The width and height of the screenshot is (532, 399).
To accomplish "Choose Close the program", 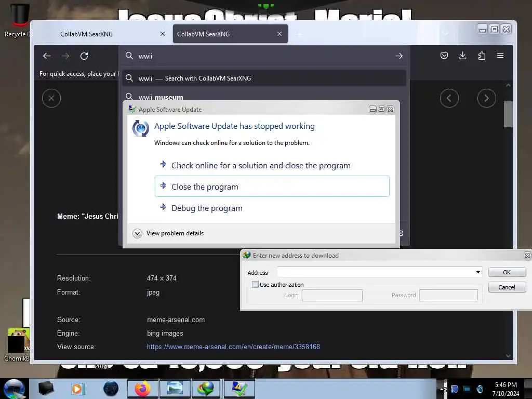I will [x=272, y=187].
